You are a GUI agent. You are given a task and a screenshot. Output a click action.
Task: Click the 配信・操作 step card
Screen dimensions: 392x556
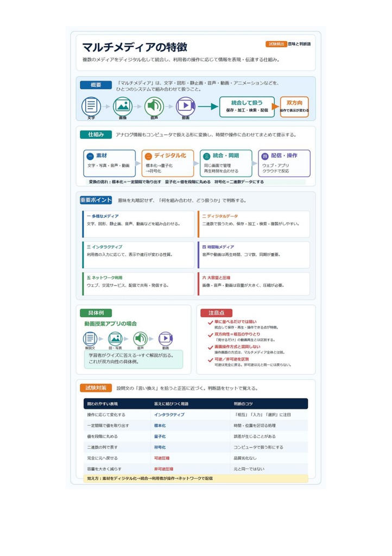284,163
